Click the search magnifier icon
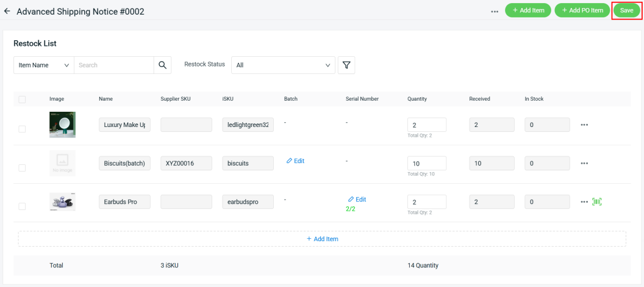Screen dimensions: 644x287 162,65
